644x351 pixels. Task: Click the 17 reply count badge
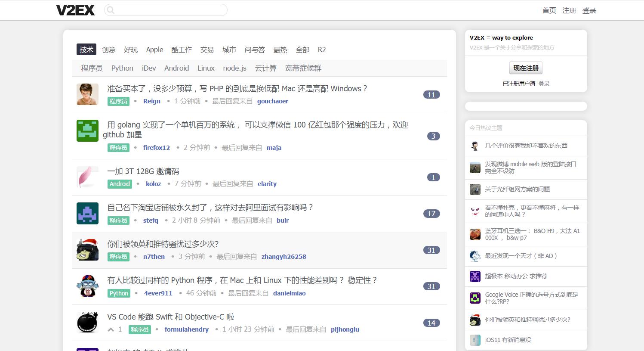click(431, 214)
